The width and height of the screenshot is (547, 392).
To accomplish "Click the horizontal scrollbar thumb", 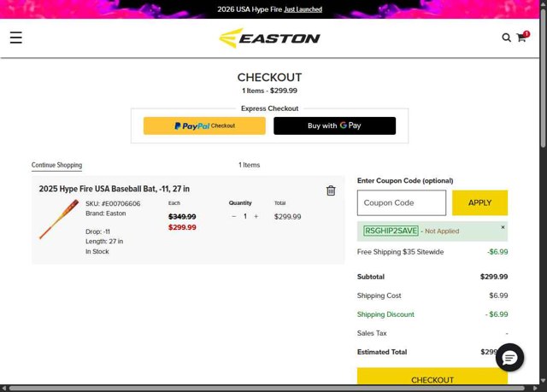I will [x=267, y=389].
